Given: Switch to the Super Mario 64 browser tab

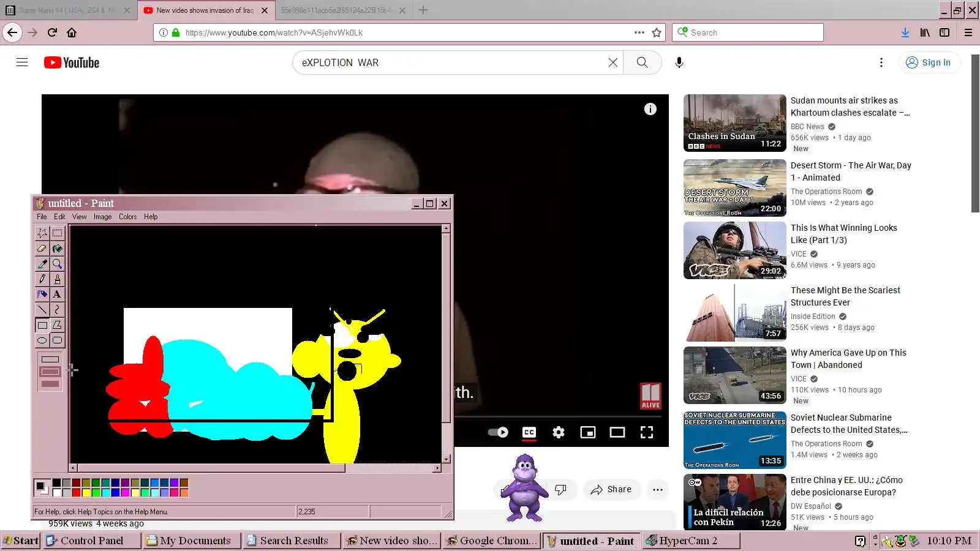Looking at the screenshot, I should click(69, 10).
